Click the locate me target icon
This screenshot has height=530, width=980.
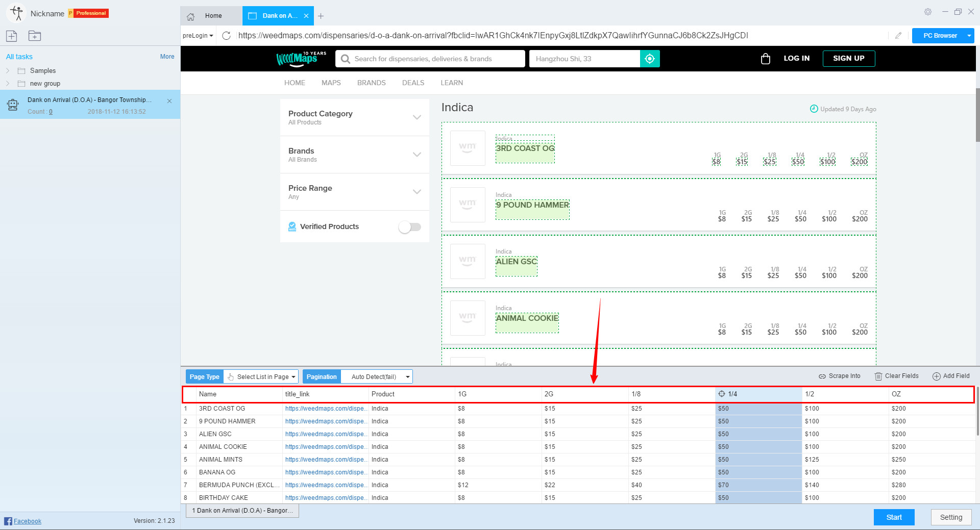point(650,59)
